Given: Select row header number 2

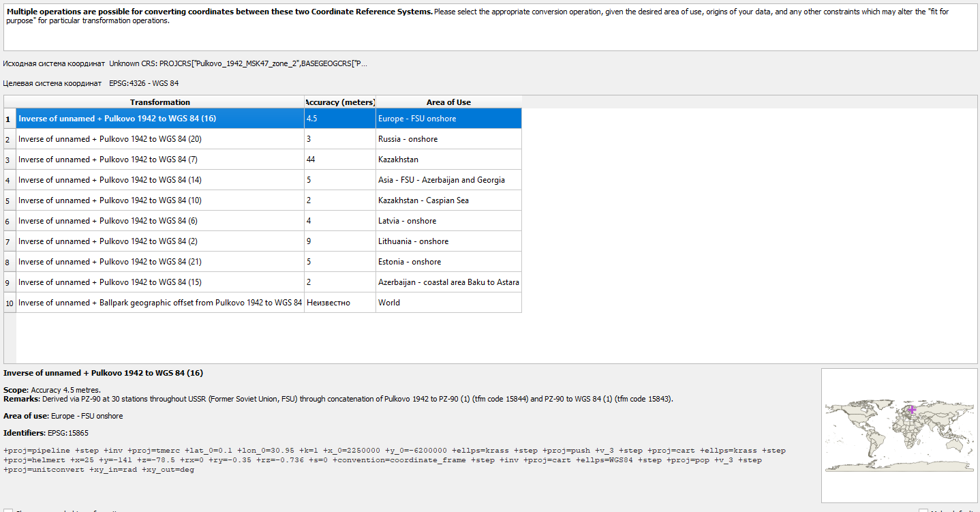Looking at the screenshot, I should coord(10,139).
